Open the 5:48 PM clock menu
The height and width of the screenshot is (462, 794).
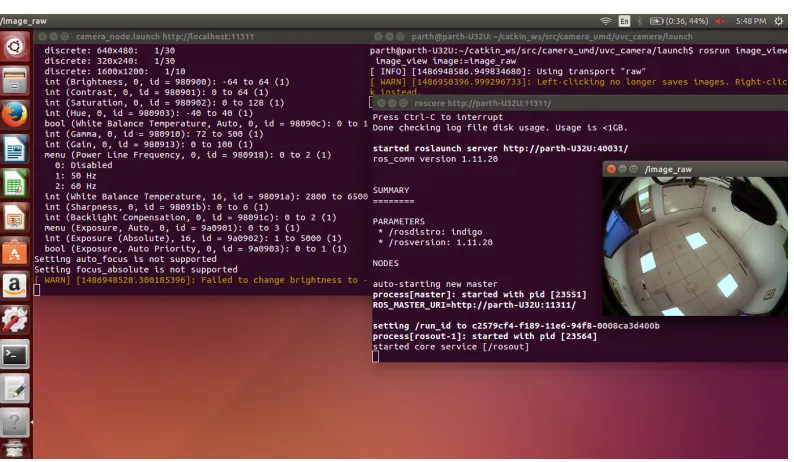click(x=750, y=21)
